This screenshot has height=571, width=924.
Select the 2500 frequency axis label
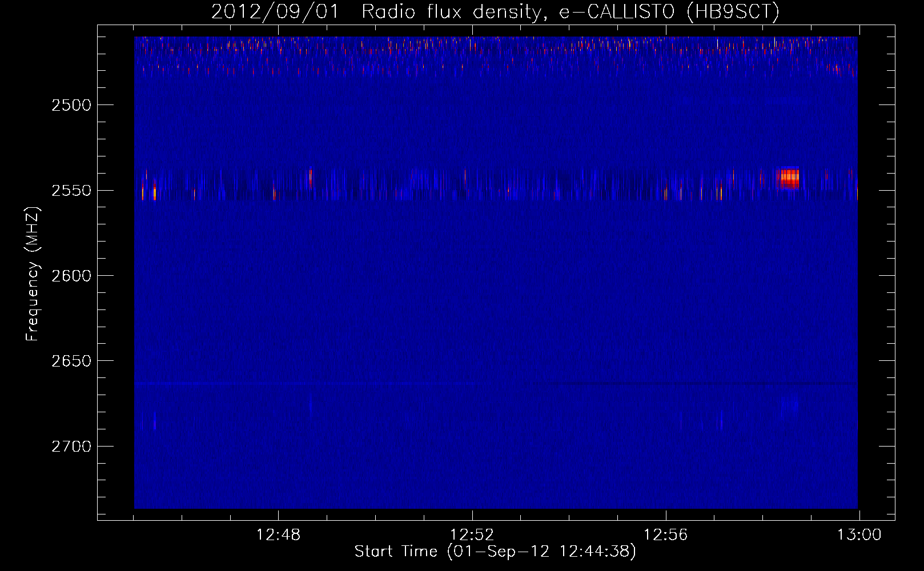click(x=71, y=105)
